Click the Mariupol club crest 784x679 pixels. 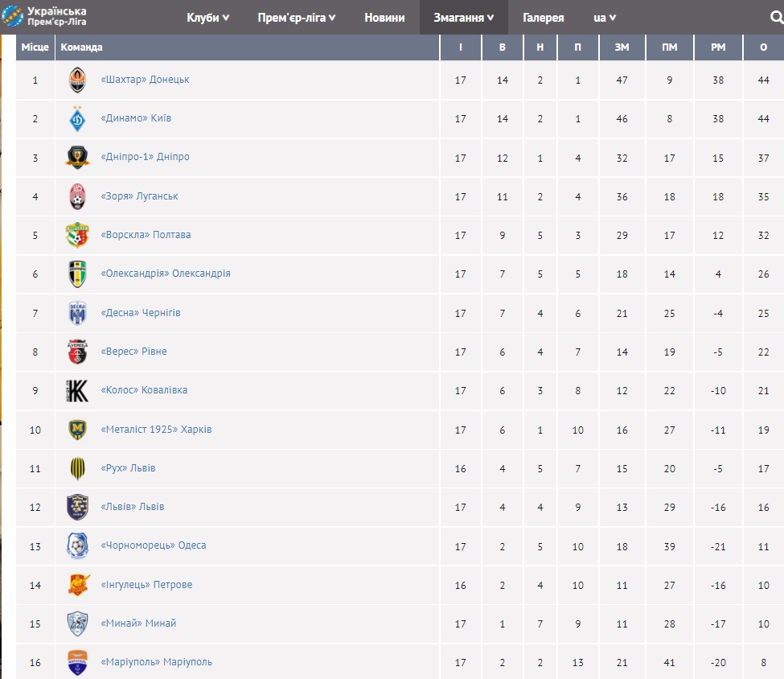(x=77, y=663)
